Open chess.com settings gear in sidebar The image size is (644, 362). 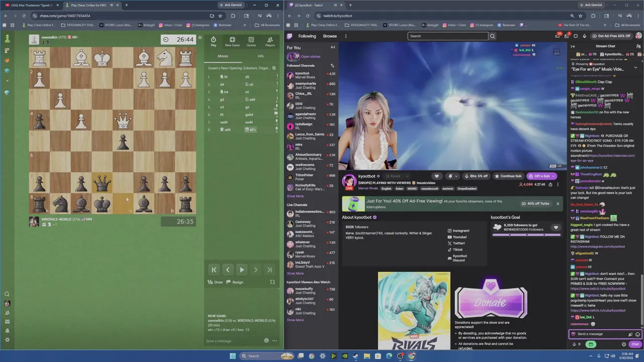point(7,340)
